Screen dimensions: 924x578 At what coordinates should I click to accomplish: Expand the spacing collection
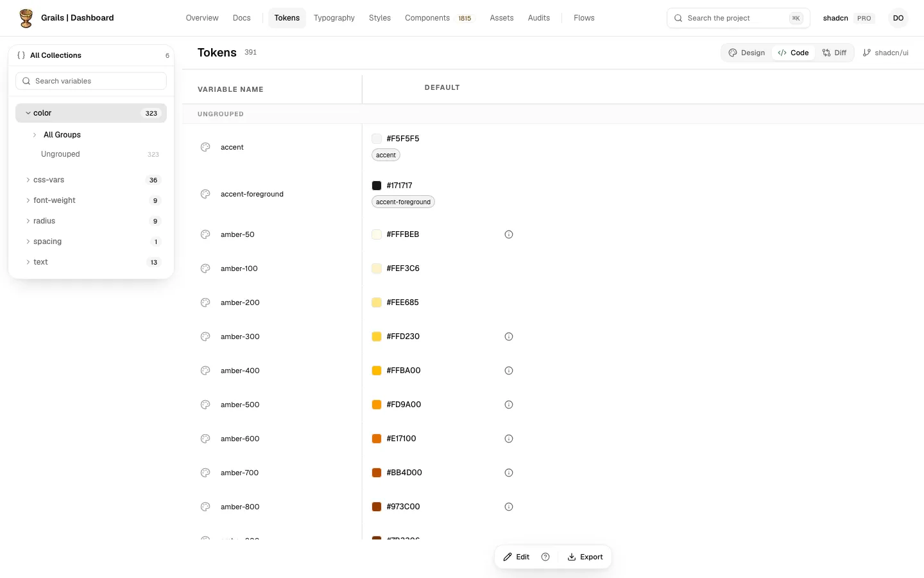click(28, 241)
